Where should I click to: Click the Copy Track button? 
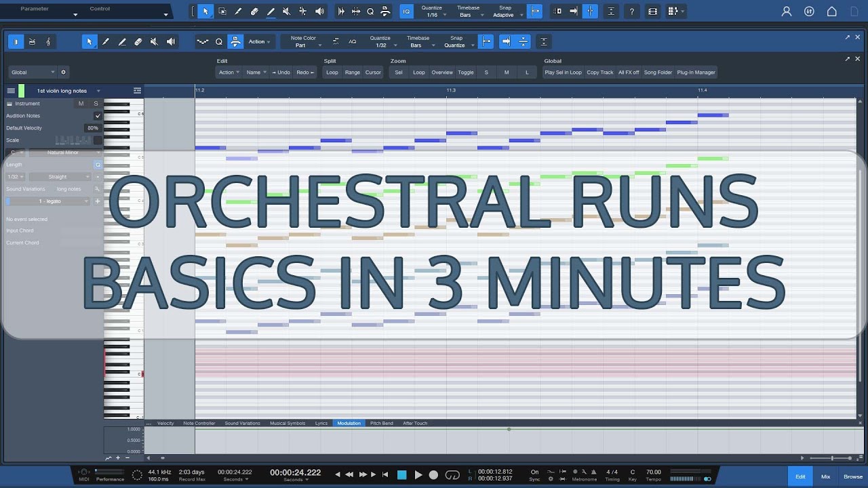click(600, 73)
